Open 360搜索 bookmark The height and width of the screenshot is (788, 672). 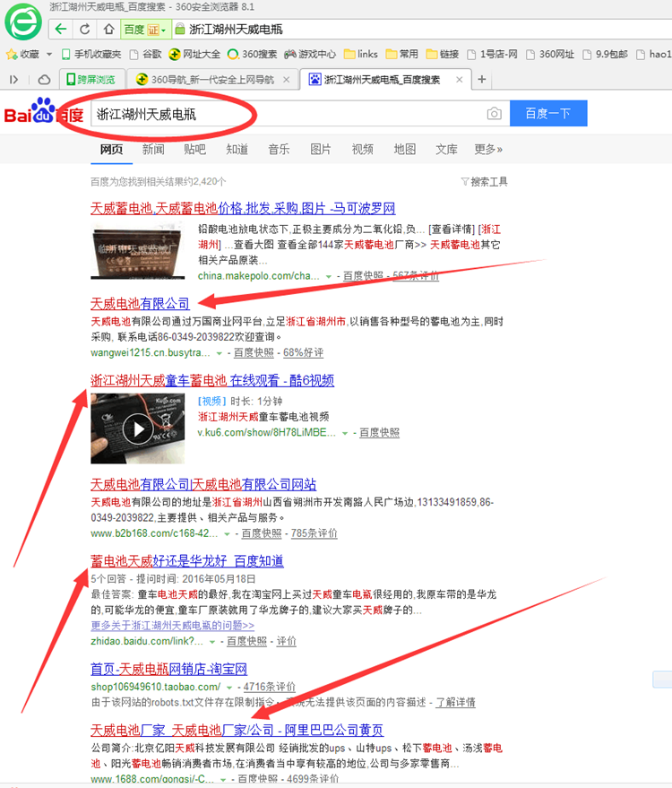[252, 55]
